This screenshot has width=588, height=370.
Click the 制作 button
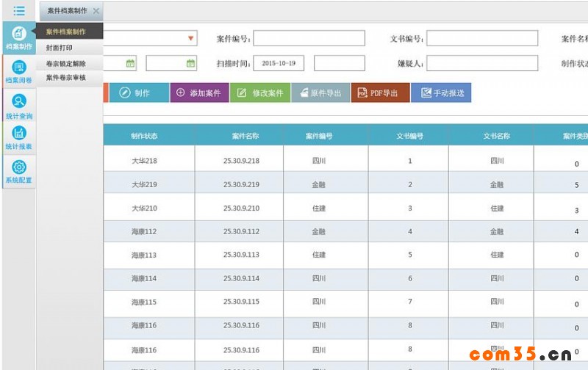[139, 92]
